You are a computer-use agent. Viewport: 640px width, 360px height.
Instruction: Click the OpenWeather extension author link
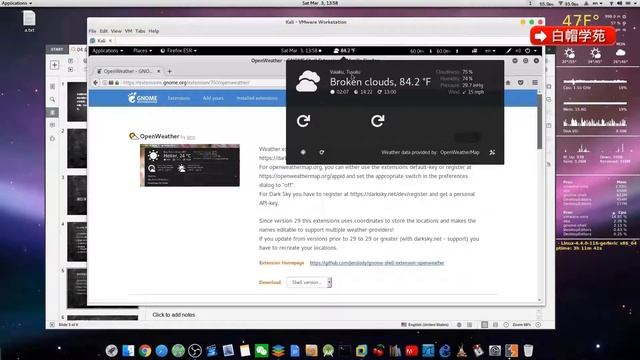191,137
